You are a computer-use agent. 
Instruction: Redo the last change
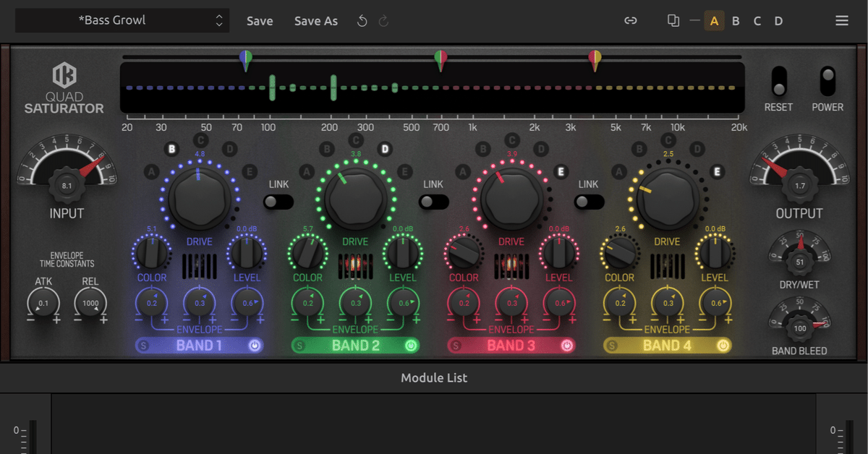(383, 21)
